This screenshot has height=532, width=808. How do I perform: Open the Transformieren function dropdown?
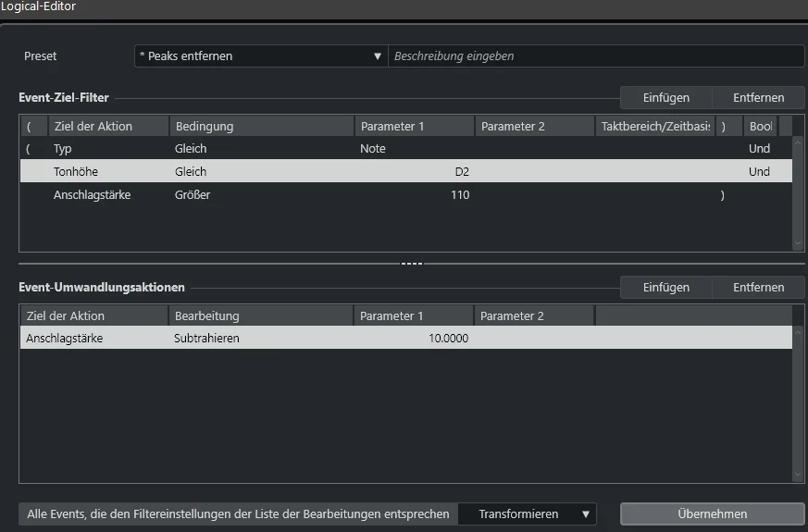coord(527,514)
